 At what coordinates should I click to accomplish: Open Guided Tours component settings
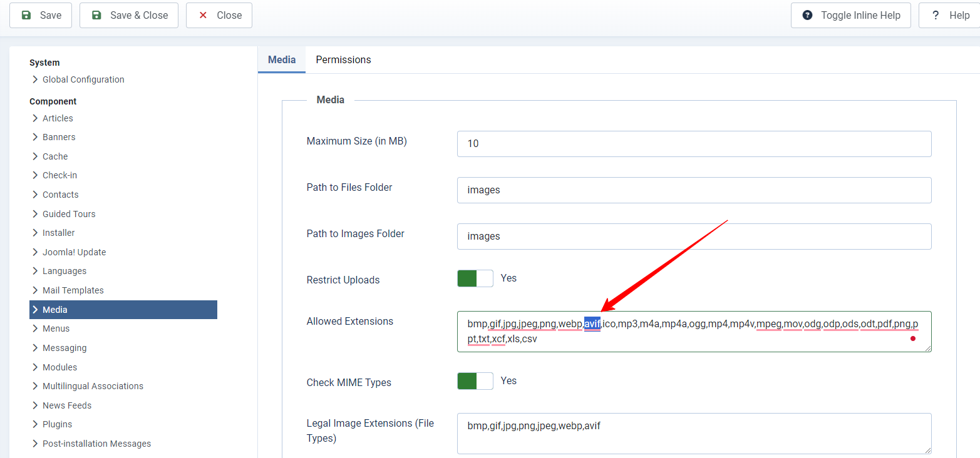[x=69, y=214]
